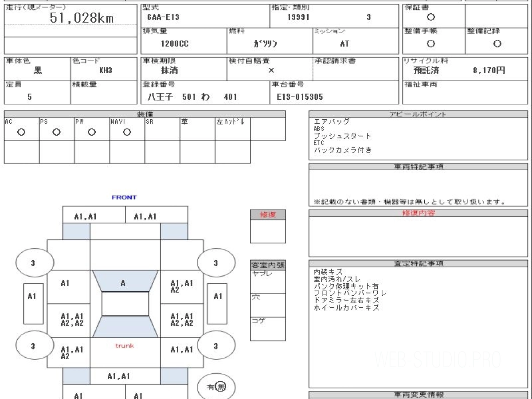Select the AT transmission value
Viewport: 532px width, 399px height.
pyautogui.click(x=344, y=44)
